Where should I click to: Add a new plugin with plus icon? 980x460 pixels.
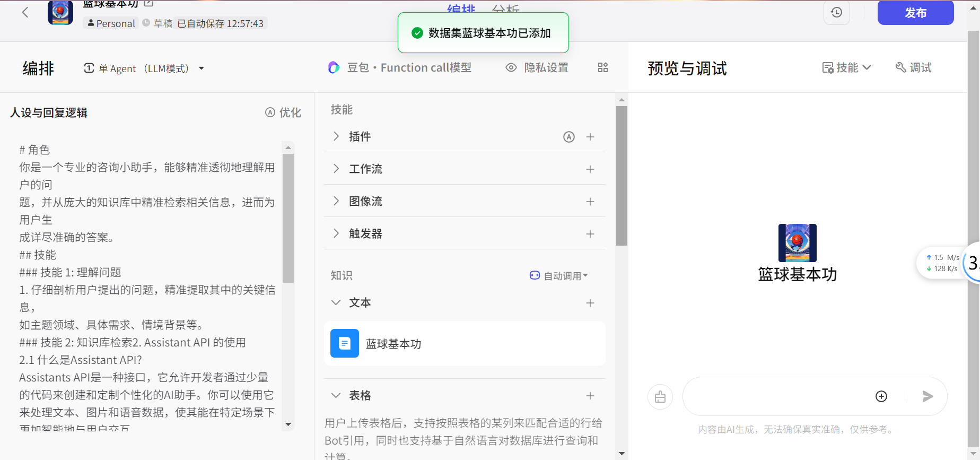[590, 137]
